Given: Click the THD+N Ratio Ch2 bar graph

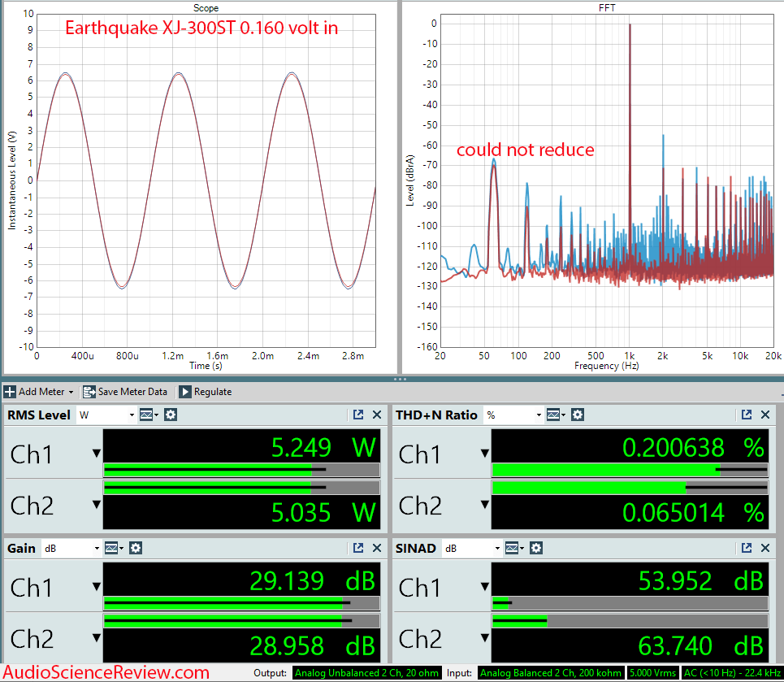Looking at the screenshot, I should [630, 488].
